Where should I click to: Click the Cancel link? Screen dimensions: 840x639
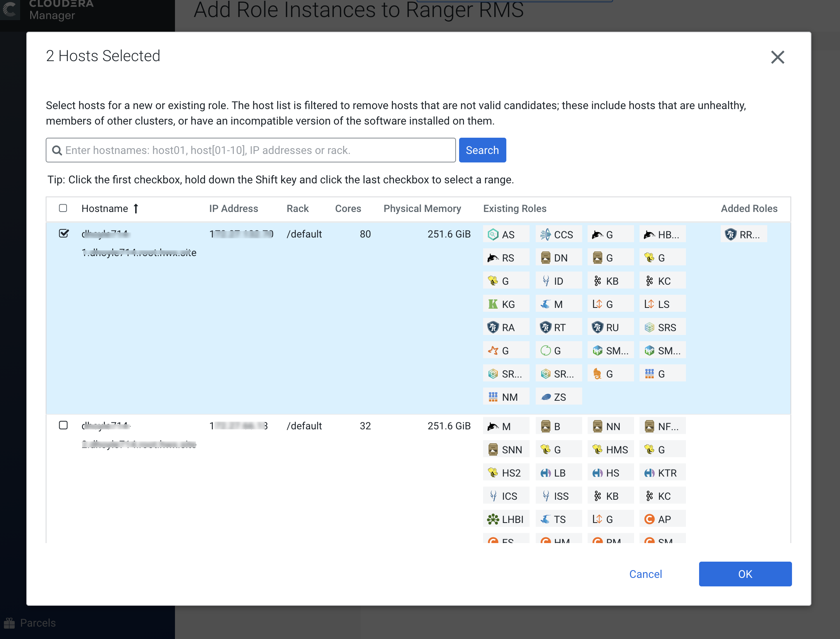coord(645,574)
